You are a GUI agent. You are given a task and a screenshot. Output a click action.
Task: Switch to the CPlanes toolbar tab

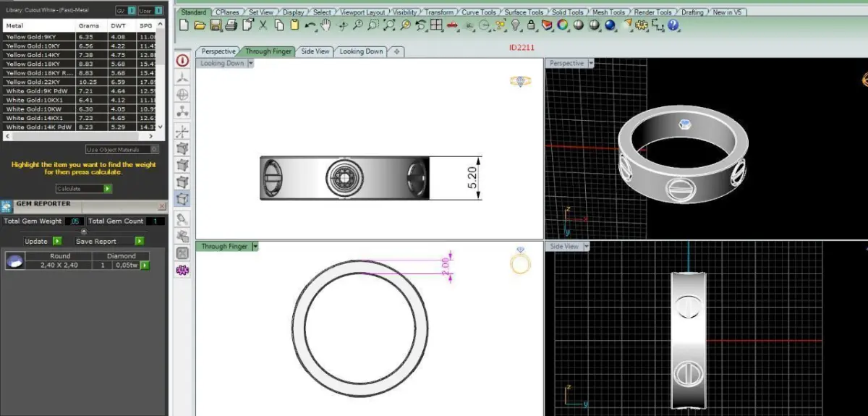[227, 12]
